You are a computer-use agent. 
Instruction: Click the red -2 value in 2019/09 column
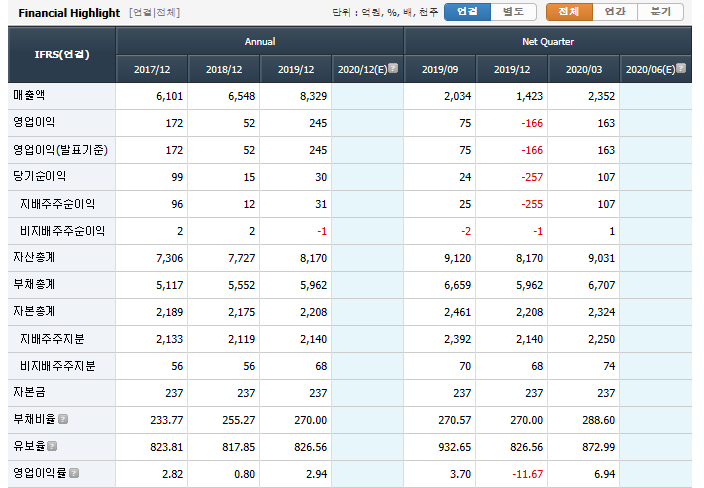(x=466, y=231)
